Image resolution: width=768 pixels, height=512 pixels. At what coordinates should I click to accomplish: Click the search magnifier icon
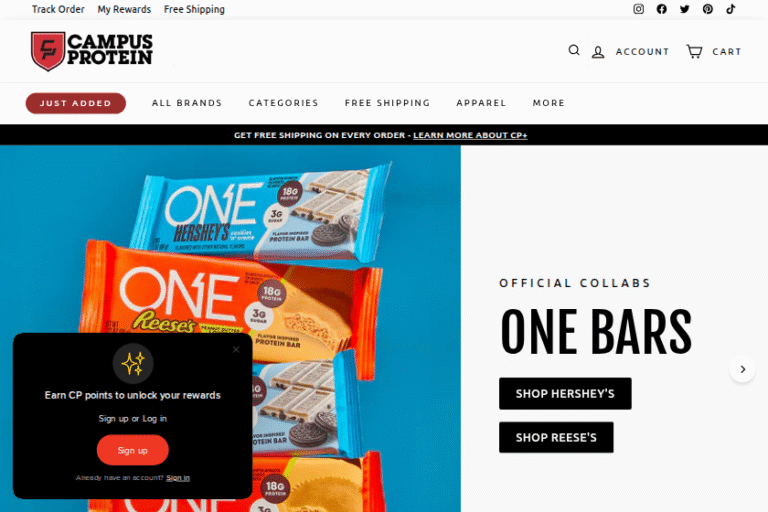click(x=574, y=50)
